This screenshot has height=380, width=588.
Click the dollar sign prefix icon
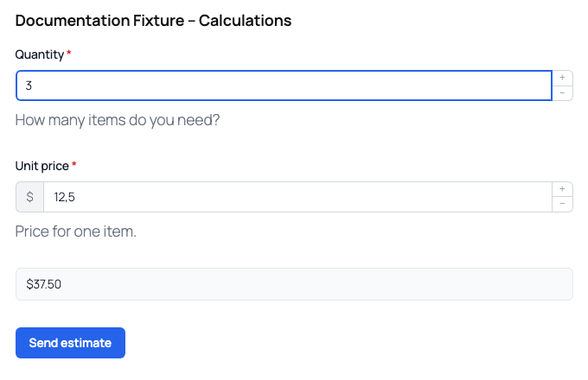29,197
